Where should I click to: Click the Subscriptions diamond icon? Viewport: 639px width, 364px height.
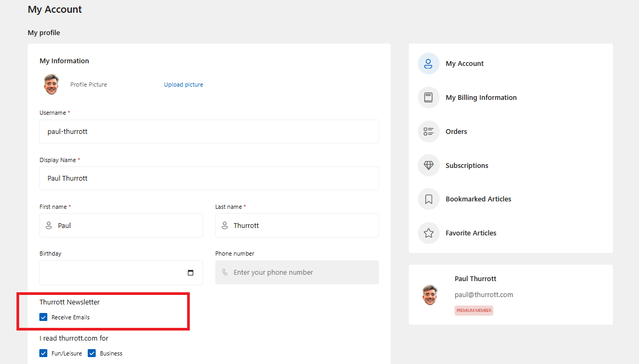click(428, 165)
